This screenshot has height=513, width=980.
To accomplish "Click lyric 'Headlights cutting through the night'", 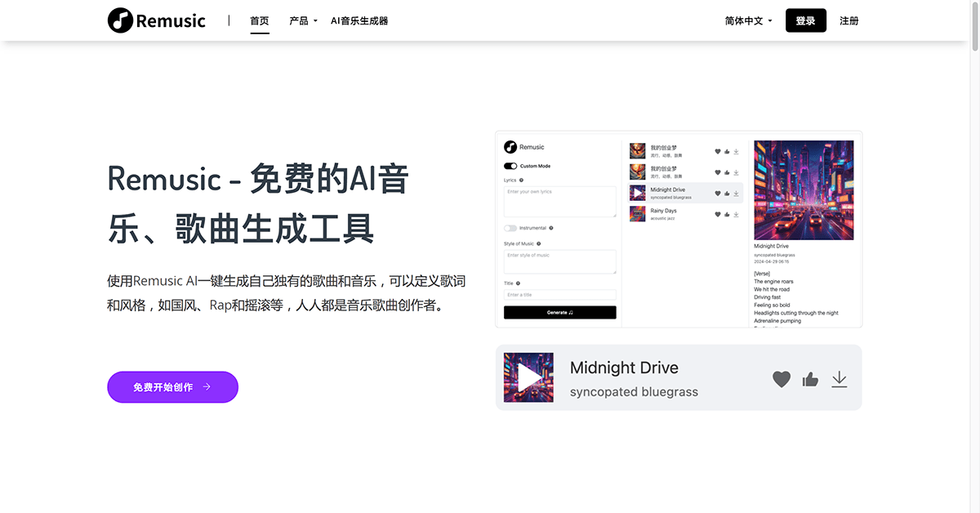I will pos(796,313).
